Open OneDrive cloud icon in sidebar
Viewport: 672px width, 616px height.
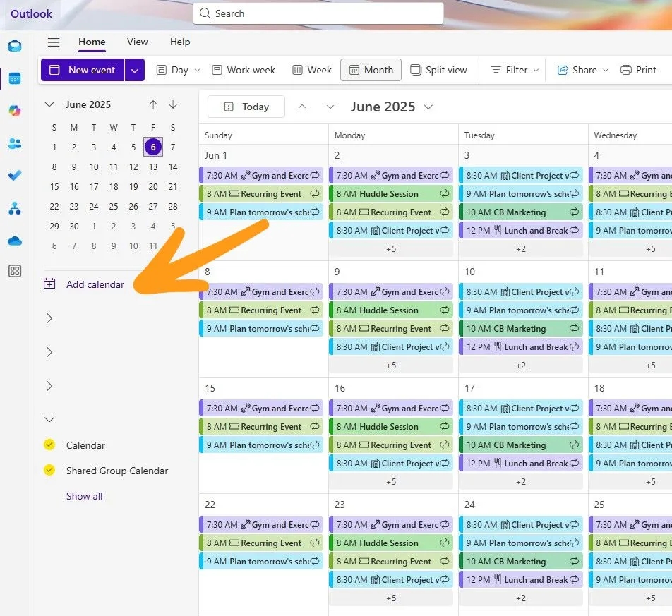tap(15, 241)
